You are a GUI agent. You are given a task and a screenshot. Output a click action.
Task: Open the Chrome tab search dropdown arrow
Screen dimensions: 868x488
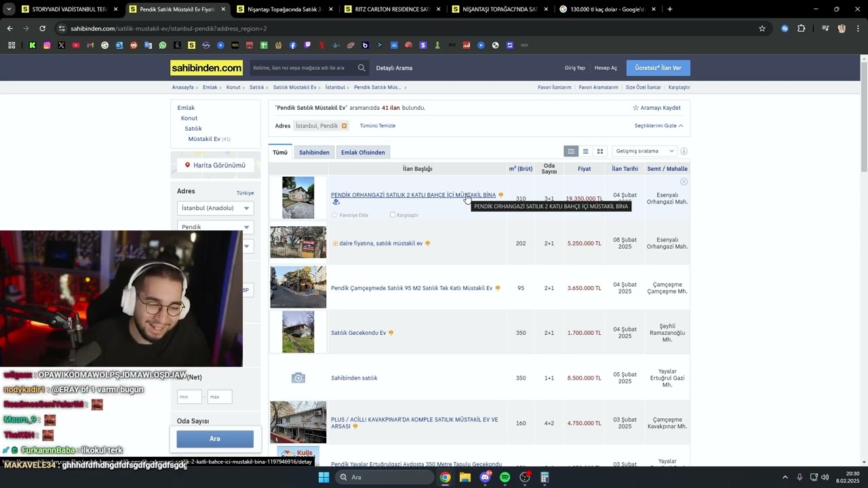pyautogui.click(x=9, y=9)
